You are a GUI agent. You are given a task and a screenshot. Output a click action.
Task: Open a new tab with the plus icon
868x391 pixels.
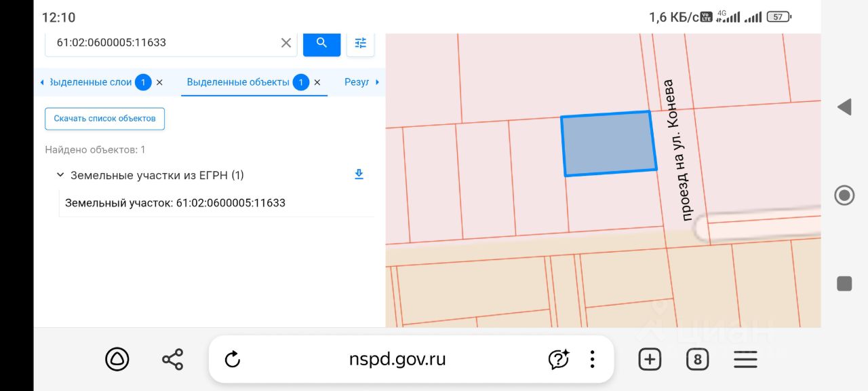pyautogui.click(x=650, y=359)
